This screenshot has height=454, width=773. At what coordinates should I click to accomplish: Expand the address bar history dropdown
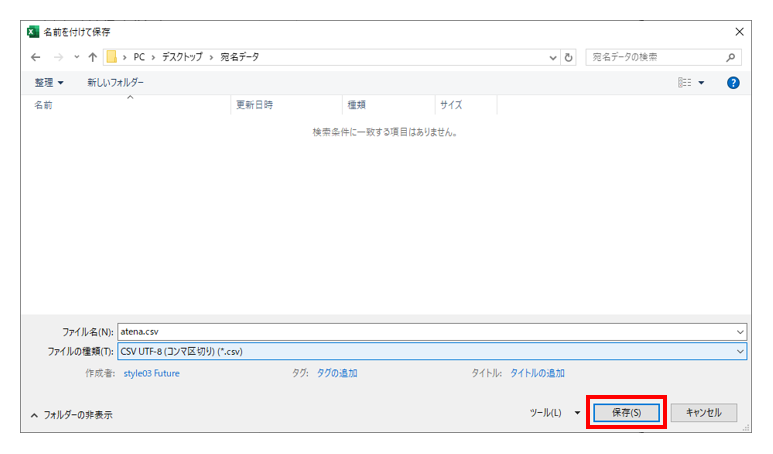[553, 57]
